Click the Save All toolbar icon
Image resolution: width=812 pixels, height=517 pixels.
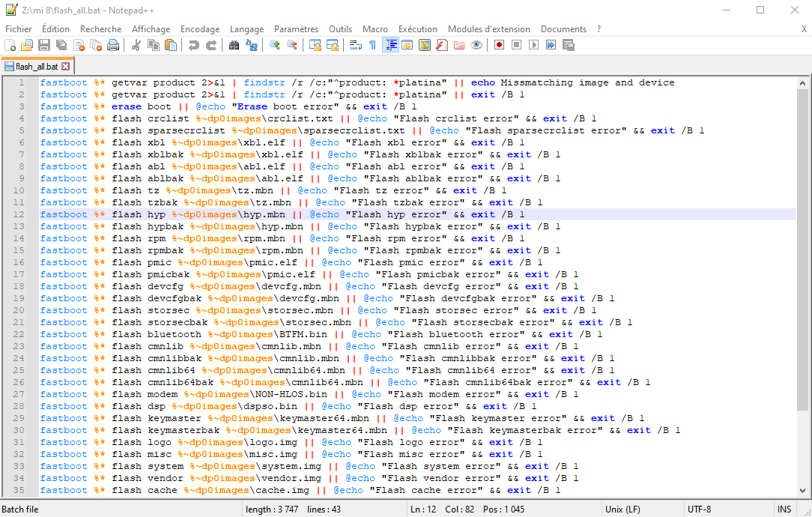pyautogui.click(x=61, y=45)
